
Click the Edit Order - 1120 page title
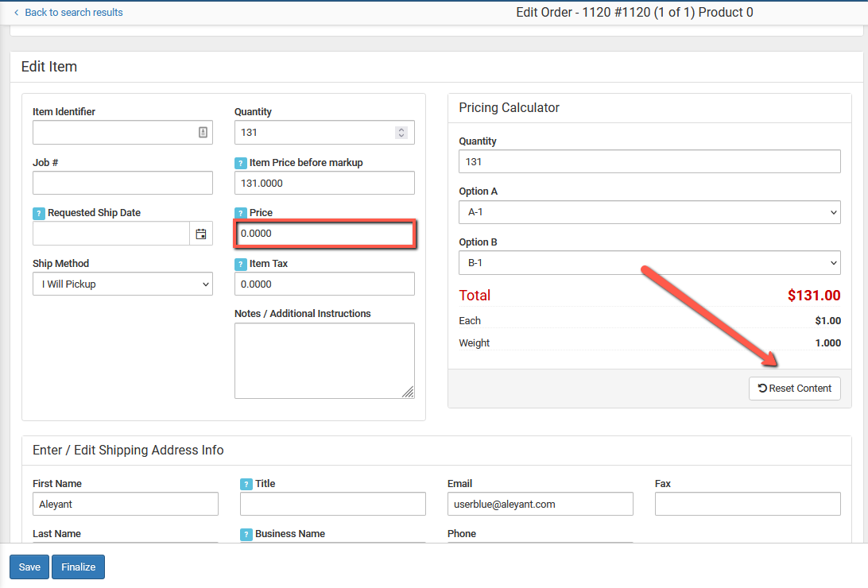[x=634, y=12]
